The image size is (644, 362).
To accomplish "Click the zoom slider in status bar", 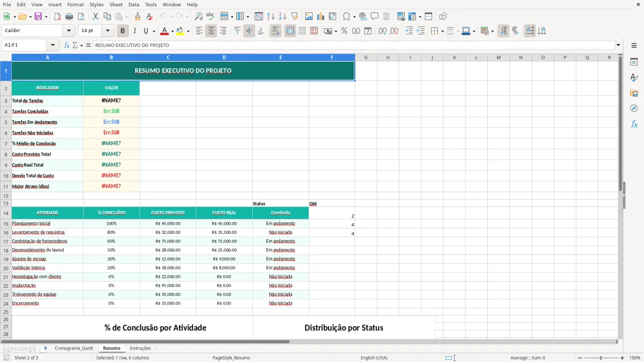I will [x=601, y=358].
